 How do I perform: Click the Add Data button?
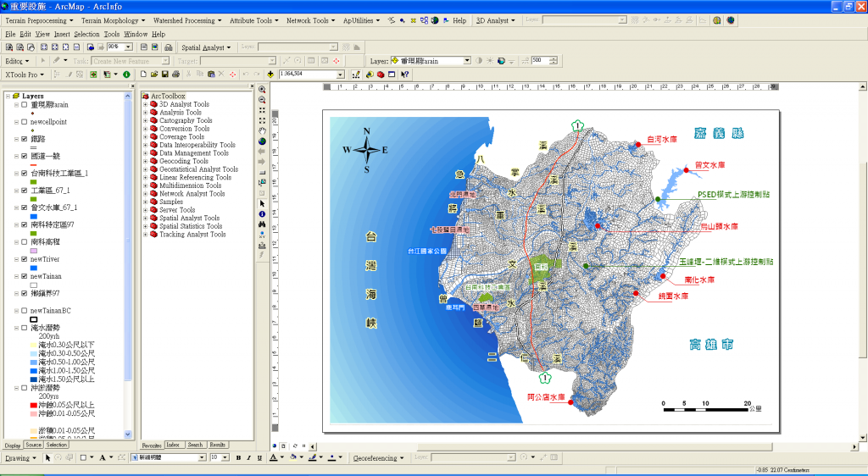(x=270, y=74)
